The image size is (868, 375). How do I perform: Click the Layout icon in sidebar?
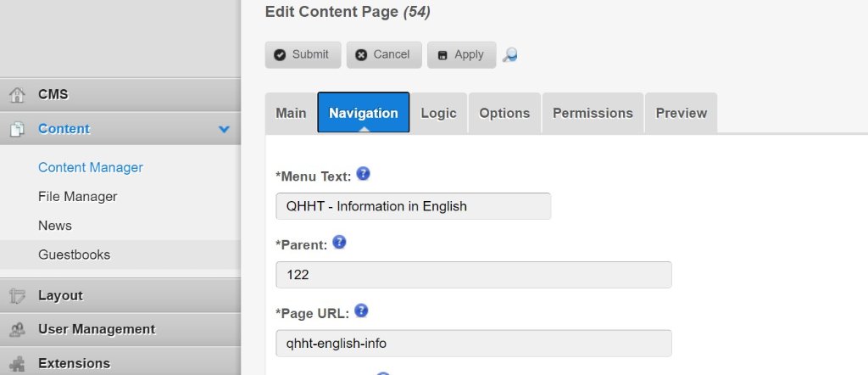coord(17,296)
